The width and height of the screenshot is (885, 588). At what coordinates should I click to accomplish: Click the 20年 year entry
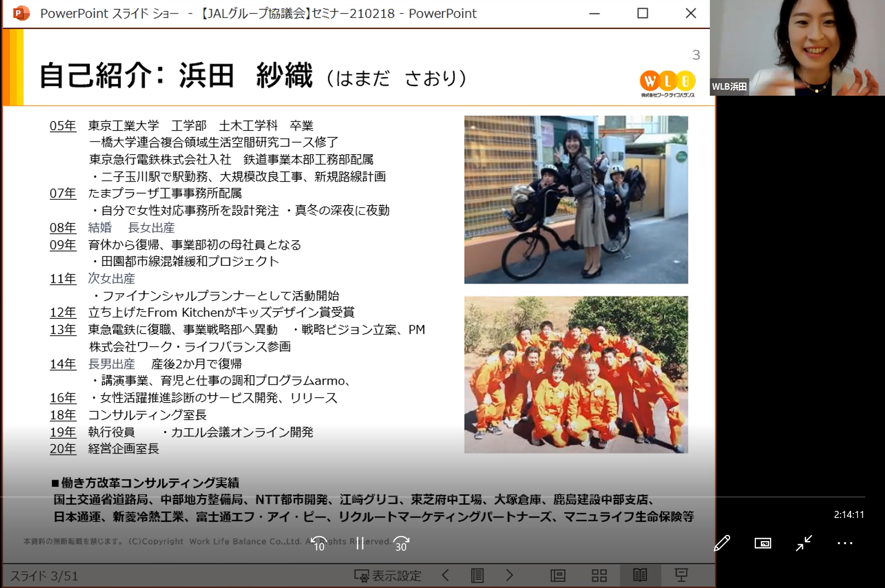(x=63, y=449)
